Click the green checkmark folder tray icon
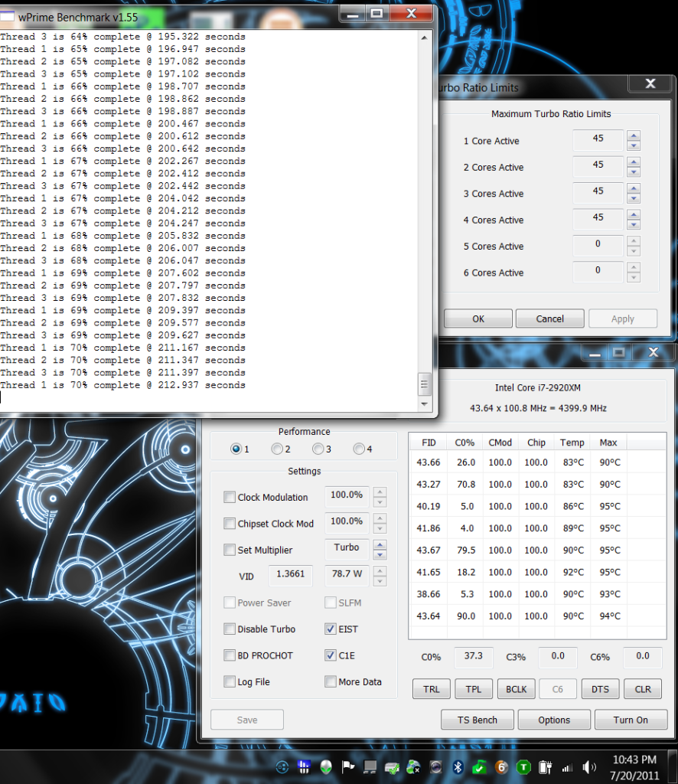Viewport: 678px width, 784px height. pyautogui.click(x=479, y=766)
